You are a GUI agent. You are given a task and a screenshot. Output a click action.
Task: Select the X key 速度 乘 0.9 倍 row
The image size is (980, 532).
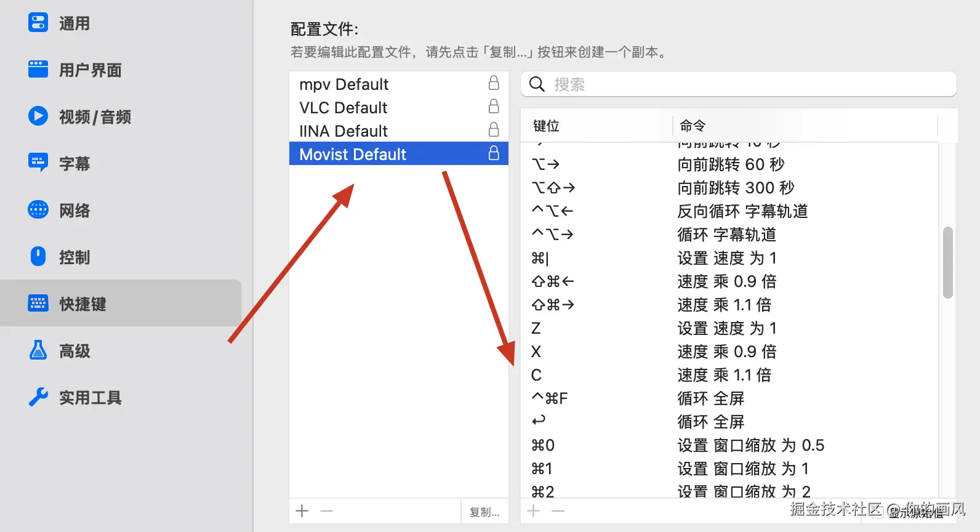(x=729, y=352)
